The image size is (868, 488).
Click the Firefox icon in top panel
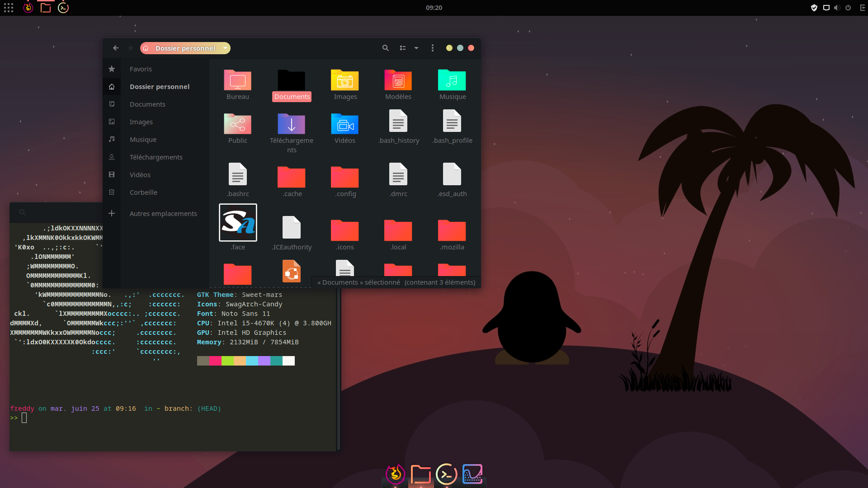coord(28,8)
